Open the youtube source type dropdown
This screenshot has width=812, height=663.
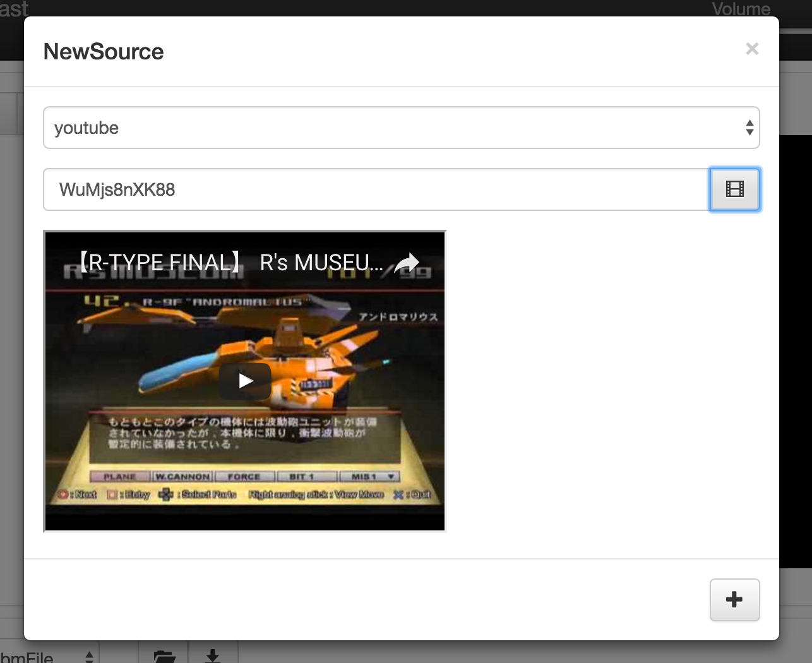click(401, 128)
